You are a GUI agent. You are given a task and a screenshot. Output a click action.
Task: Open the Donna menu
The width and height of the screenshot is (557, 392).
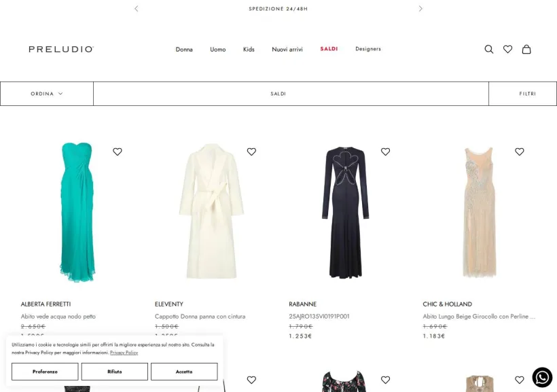click(x=184, y=50)
